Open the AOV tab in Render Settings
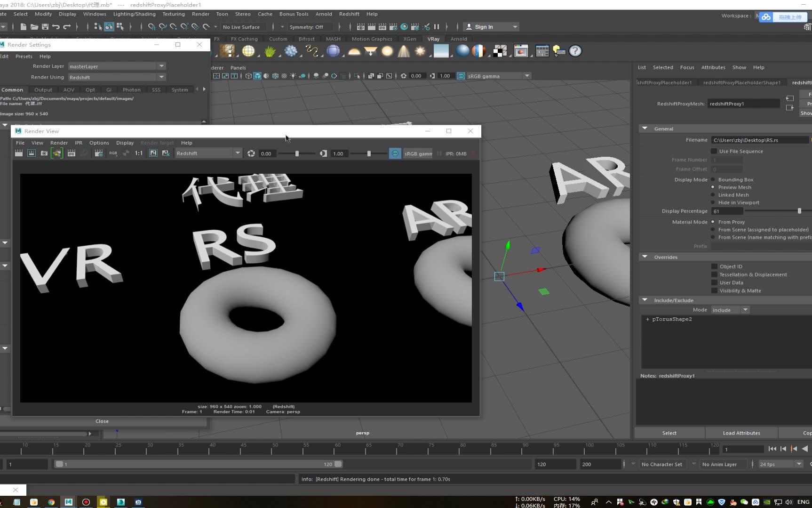The image size is (812, 508). 69,90
